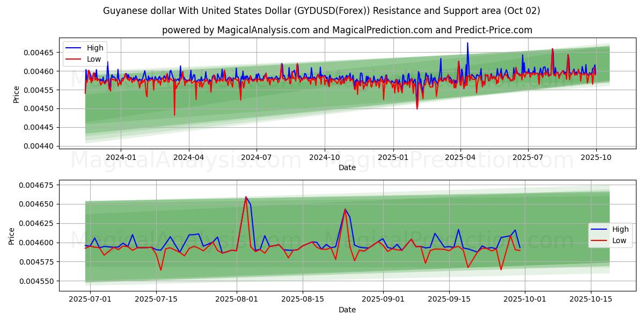Click the 0.00440 price tick on top chart
Viewport: 644px width, 322px height.
[x=39, y=146]
